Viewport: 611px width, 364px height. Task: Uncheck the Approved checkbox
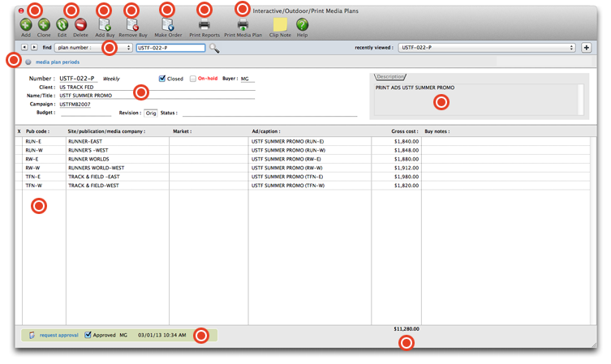pyautogui.click(x=88, y=334)
